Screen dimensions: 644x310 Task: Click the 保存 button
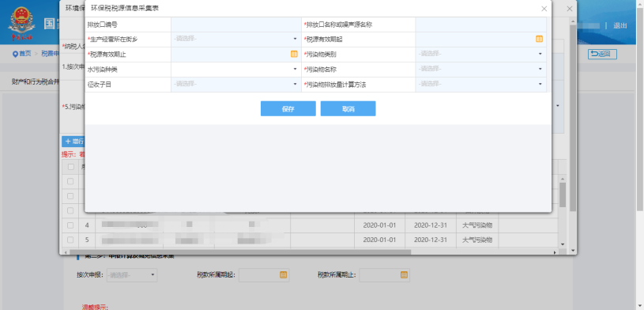288,108
